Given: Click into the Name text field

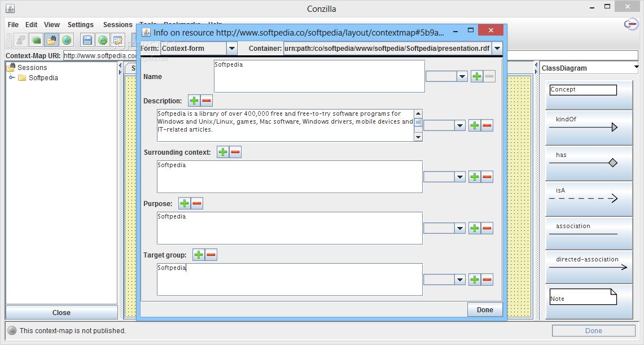Looking at the screenshot, I should coord(319,76).
